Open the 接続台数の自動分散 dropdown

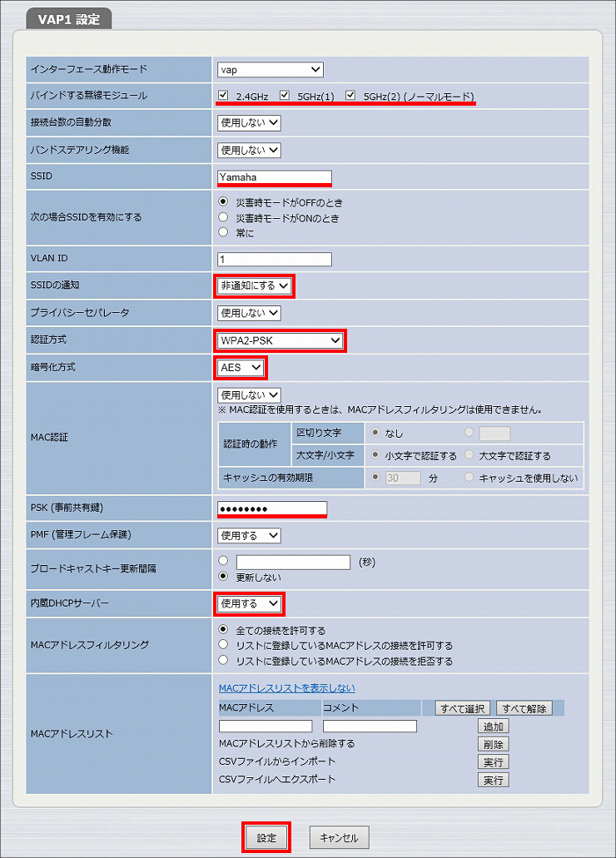pos(249,122)
